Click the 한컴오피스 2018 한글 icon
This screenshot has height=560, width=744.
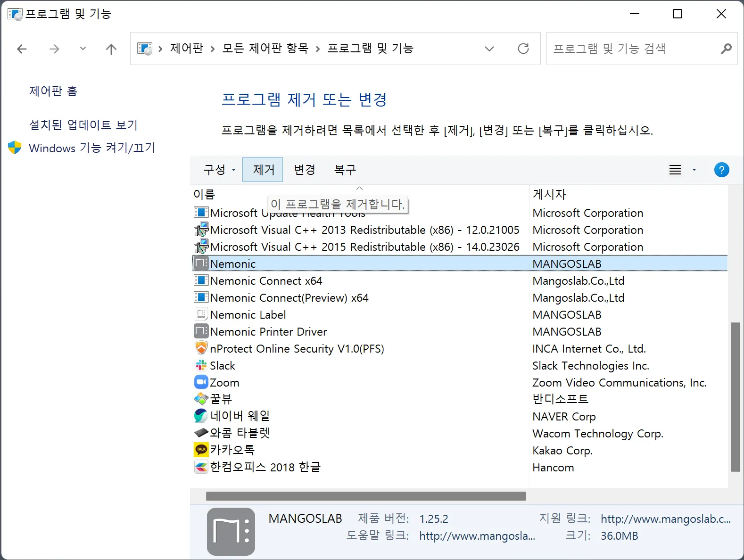pos(201,467)
